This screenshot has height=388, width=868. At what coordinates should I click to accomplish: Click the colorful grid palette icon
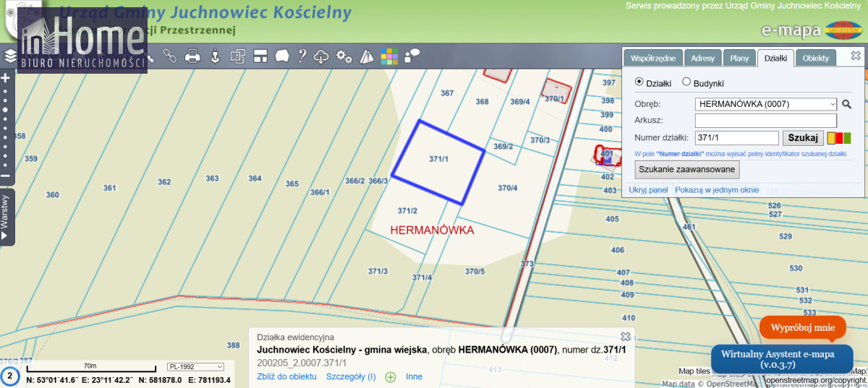(x=390, y=56)
